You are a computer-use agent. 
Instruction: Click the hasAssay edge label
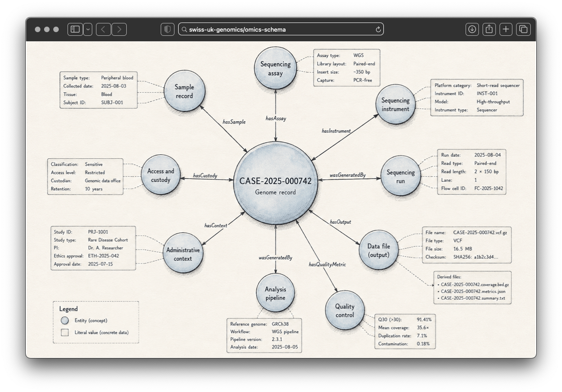pyautogui.click(x=276, y=118)
